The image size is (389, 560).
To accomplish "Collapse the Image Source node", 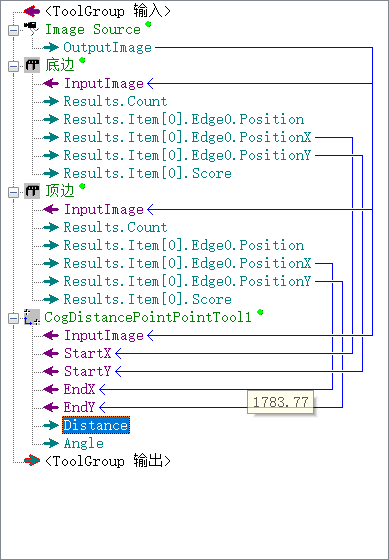I will point(13,30).
